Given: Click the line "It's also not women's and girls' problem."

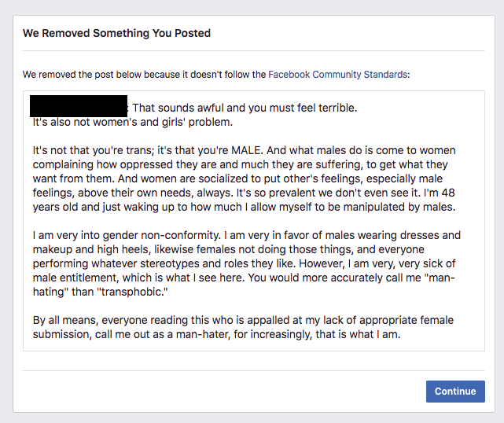Looking at the screenshot, I should point(132,122).
